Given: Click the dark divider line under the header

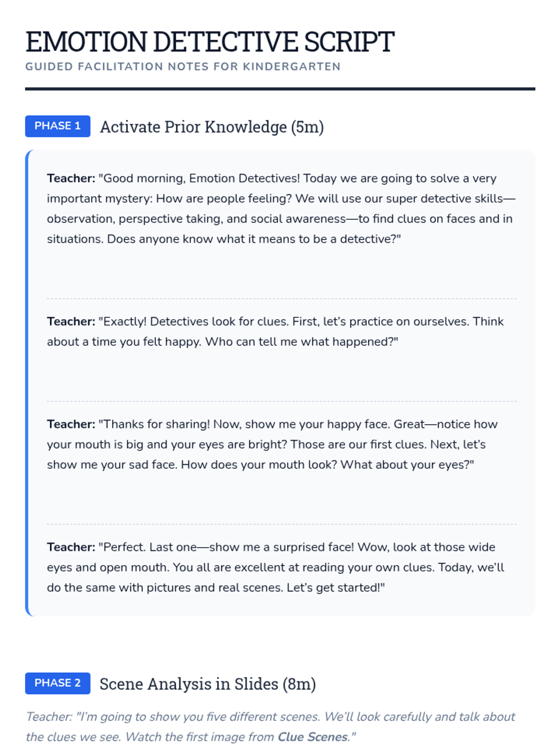Looking at the screenshot, I should [280, 89].
